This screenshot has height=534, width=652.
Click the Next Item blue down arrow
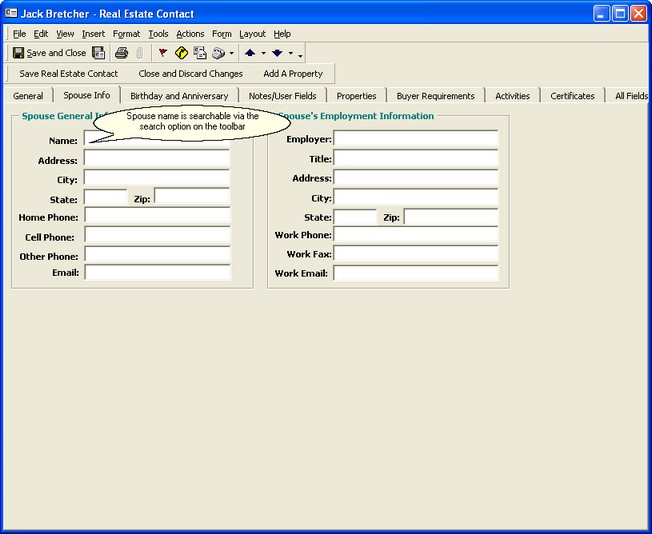coord(277,53)
